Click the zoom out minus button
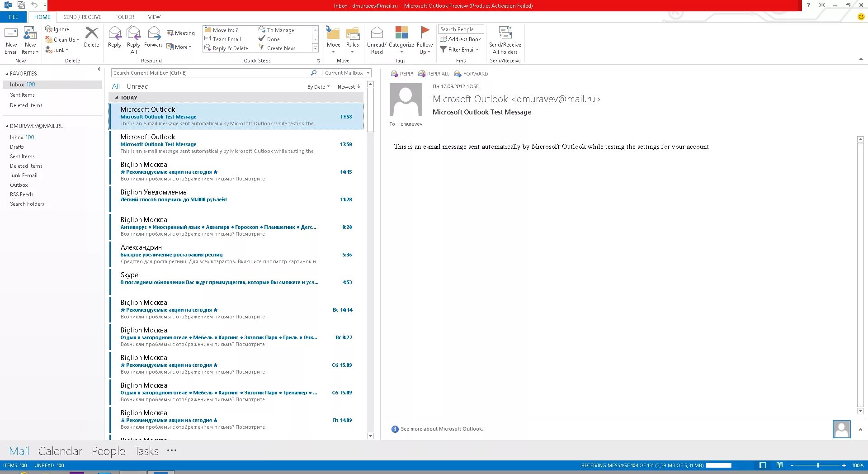The width and height of the screenshot is (868, 474). point(792,465)
